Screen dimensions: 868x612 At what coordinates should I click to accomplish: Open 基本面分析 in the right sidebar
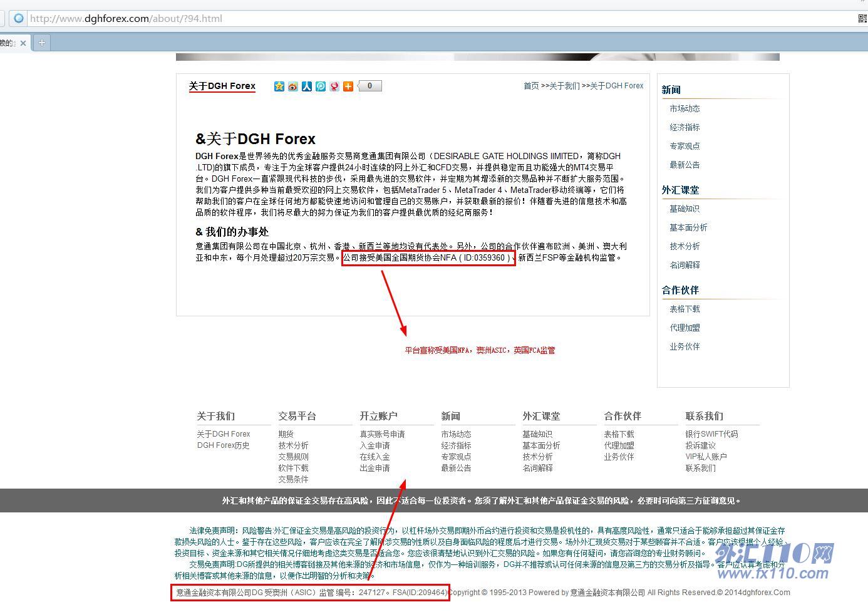click(x=688, y=227)
